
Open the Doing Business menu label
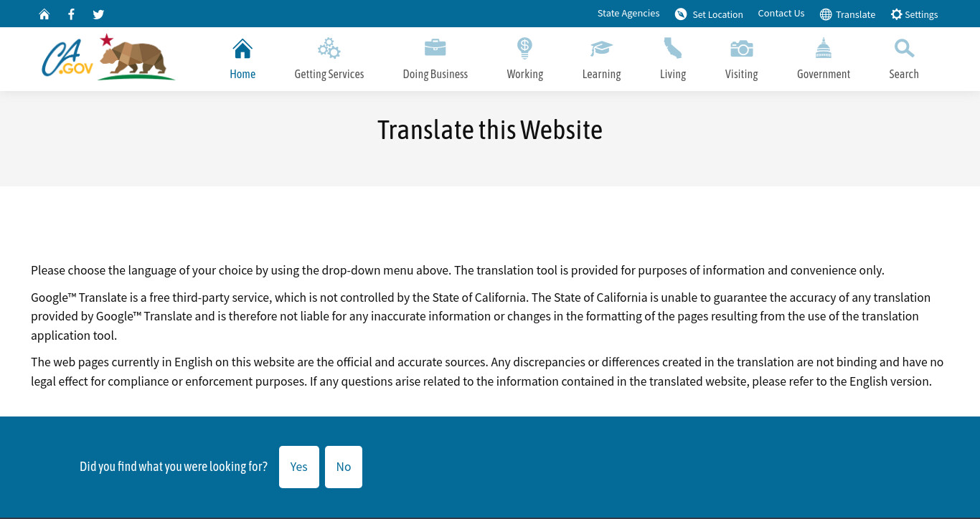point(435,74)
